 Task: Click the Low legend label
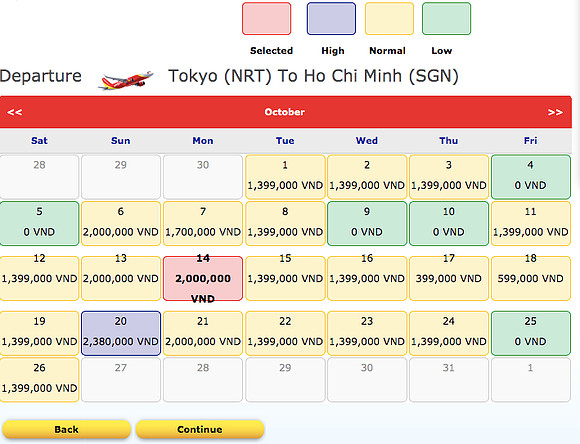(x=442, y=51)
